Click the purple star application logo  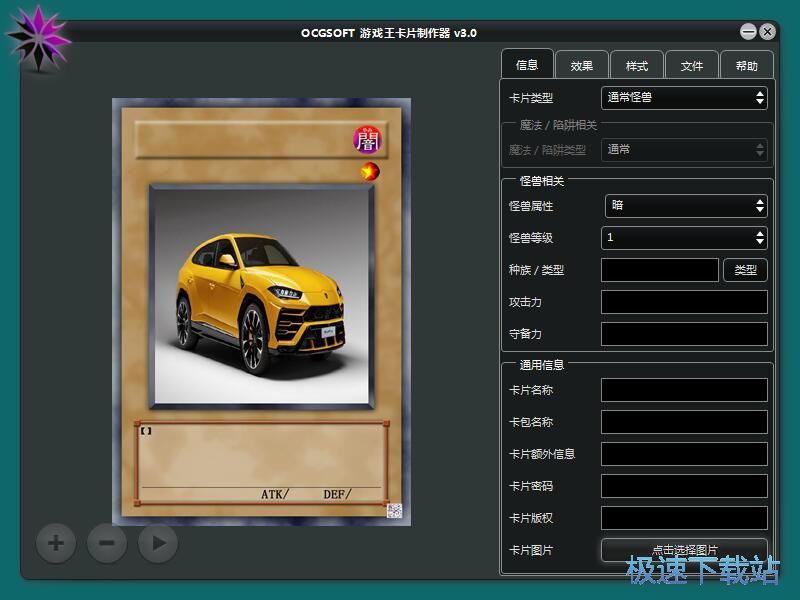pos(38,37)
